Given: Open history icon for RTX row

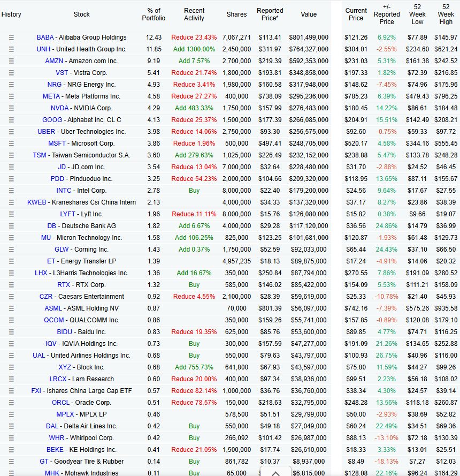Looking at the screenshot, I should (x=12, y=285).
